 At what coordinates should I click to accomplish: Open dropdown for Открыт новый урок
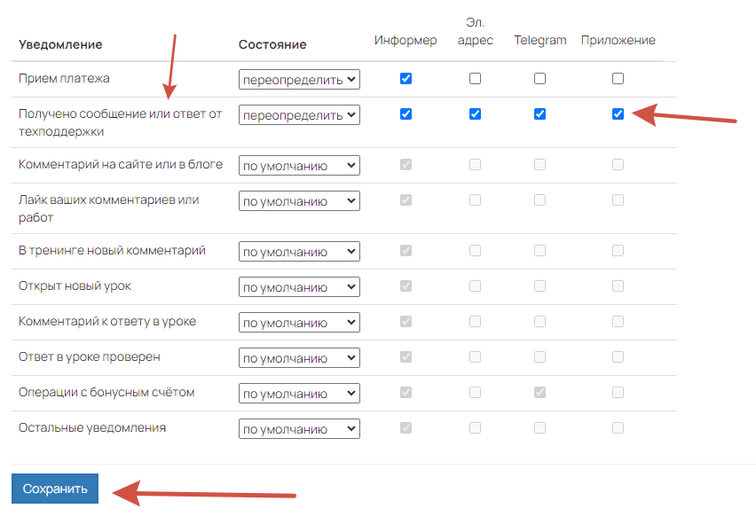tap(298, 286)
